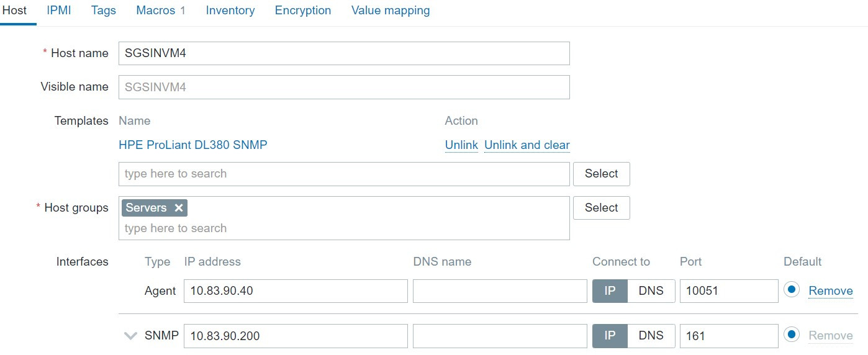This screenshot has height=355, width=868.
Task: Select SNMP interface as default
Action: [791, 335]
